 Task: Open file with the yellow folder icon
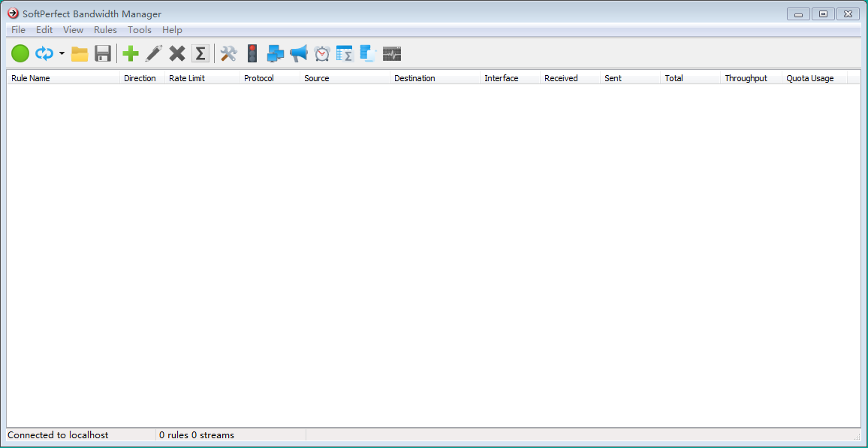tap(80, 53)
